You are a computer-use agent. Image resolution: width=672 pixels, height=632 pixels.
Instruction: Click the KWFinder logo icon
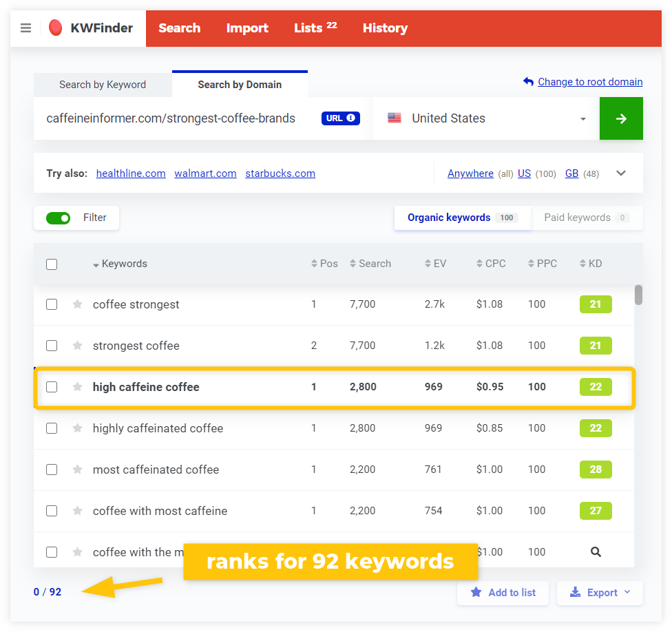click(56, 28)
